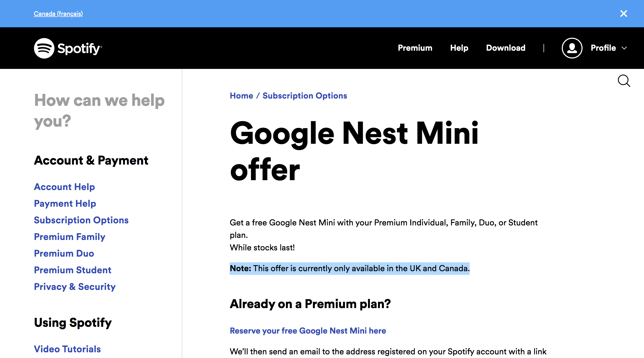Open Premium Duo help section
The width and height of the screenshot is (644, 358).
64,253
